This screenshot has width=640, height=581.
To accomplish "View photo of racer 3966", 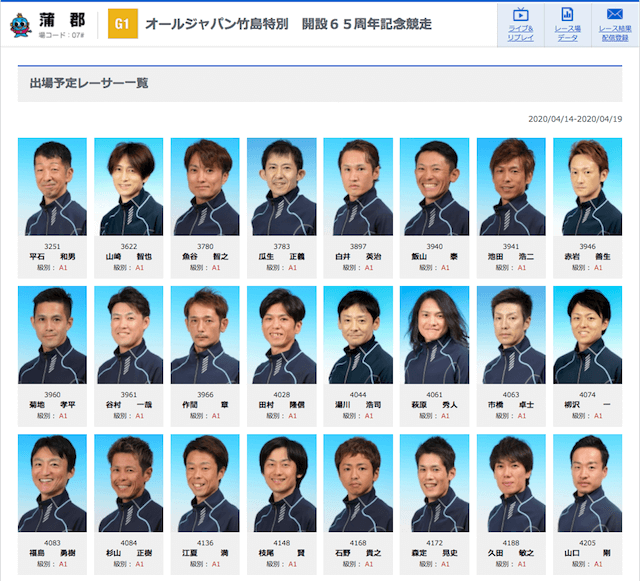I will pyautogui.click(x=205, y=335).
